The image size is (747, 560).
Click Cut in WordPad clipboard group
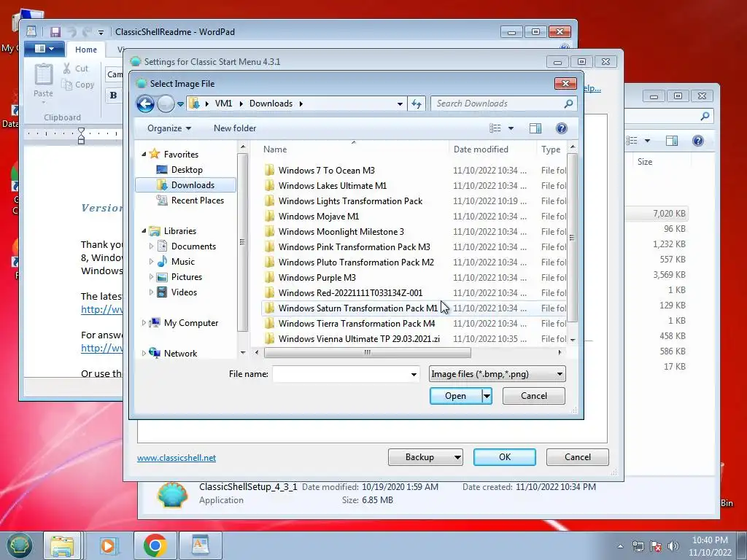point(76,69)
